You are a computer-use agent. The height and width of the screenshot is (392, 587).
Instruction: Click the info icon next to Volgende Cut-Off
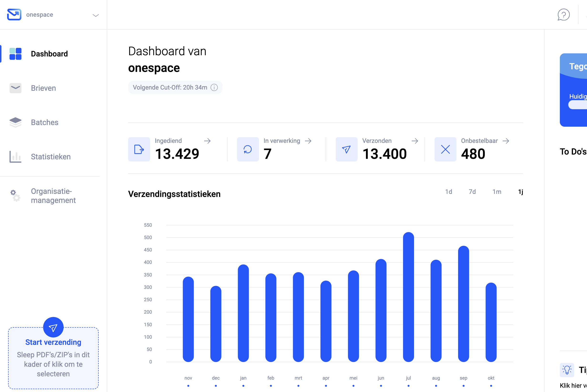214,87
